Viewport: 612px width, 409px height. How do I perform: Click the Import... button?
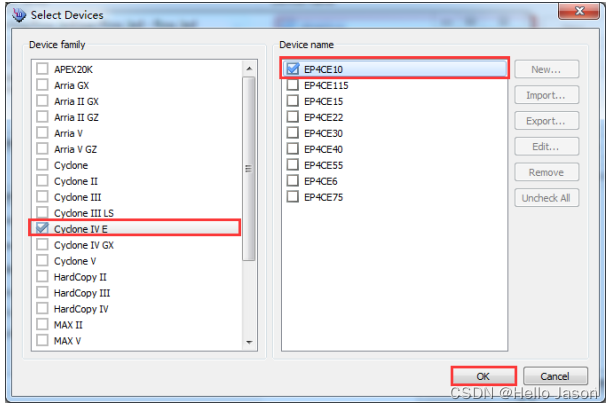click(546, 95)
